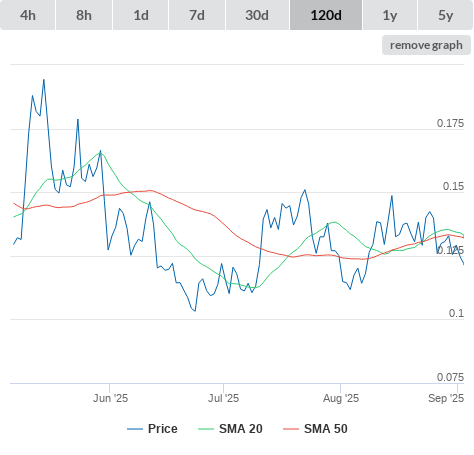Click the Sep '25 axis label

[446, 398]
